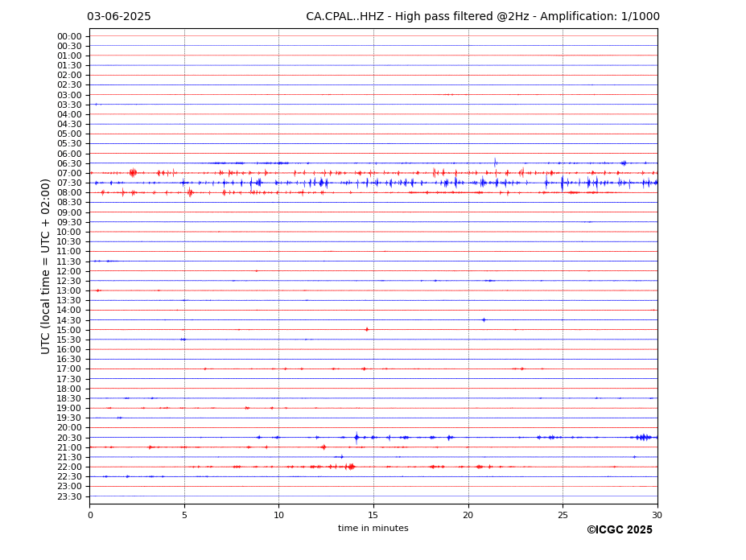Click the 18:30 row label
746x560 pixels.
click(69, 399)
